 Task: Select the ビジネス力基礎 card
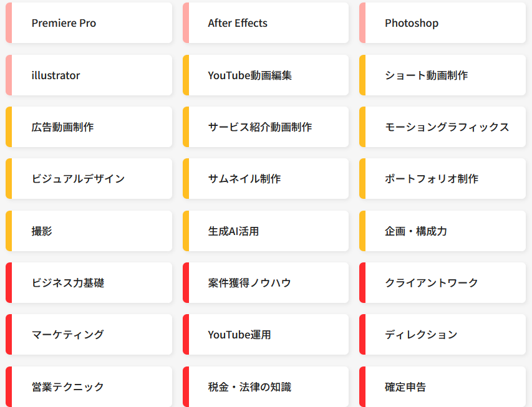89,282
